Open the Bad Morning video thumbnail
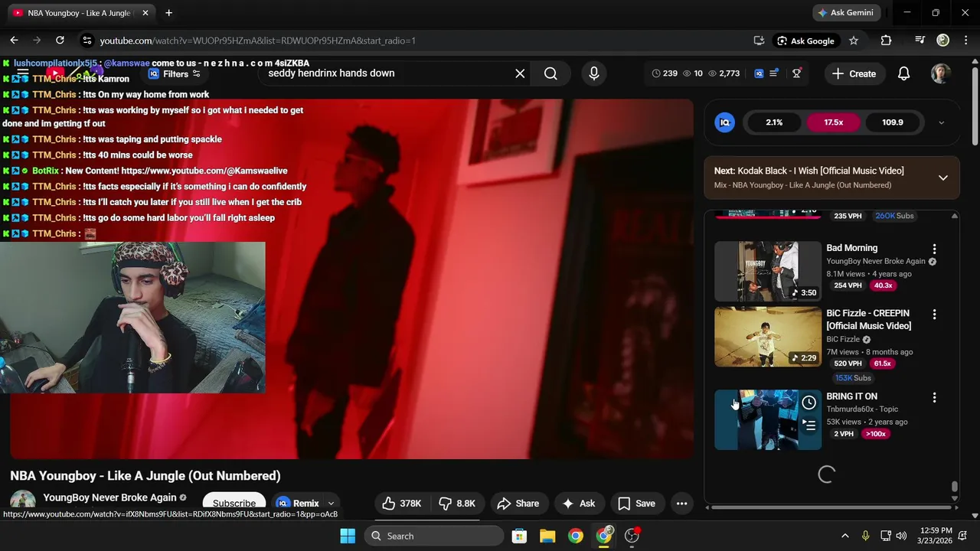Viewport: 980px width, 551px height. tap(767, 271)
